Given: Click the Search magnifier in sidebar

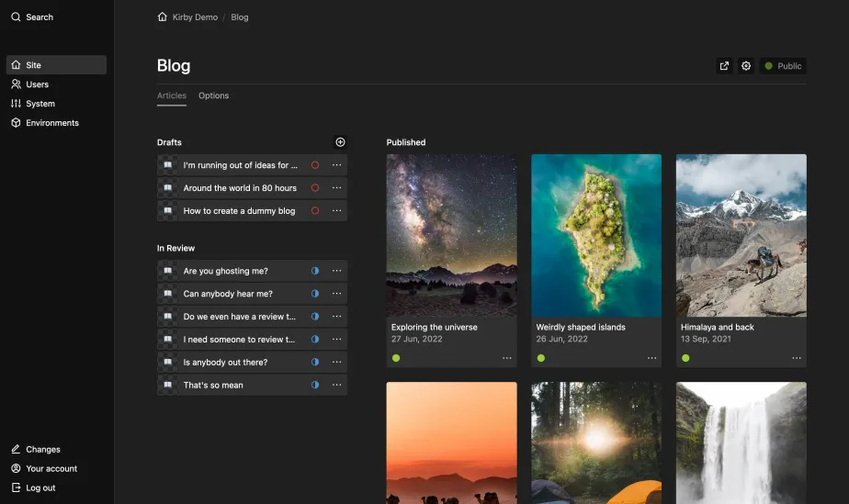Looking at the screenshot, I should tap(16, 17).
